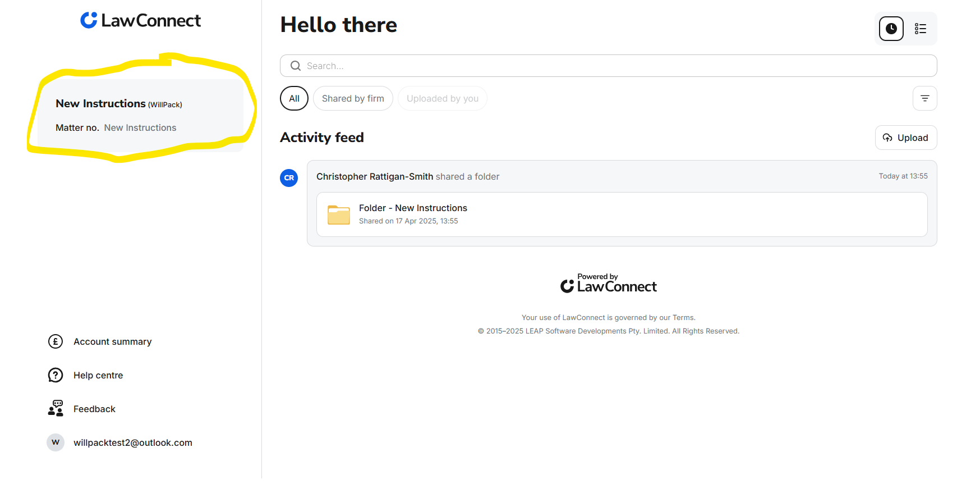The image size is (980, 484).
Task: Select New Instructions (WillPack) matter card
Action: click(x=140, y=115)
